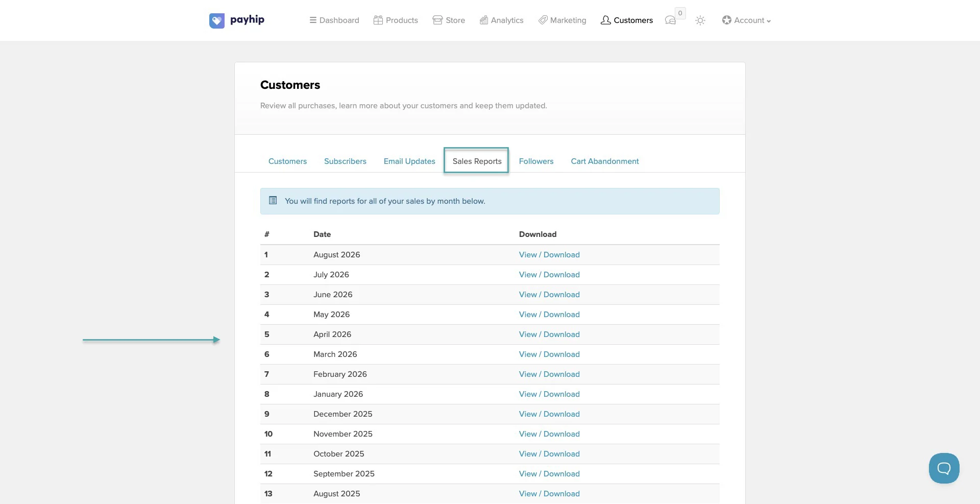The image size is (980, 504).
Task: Expand the Account dropdown
Action: tap(746, 20)
